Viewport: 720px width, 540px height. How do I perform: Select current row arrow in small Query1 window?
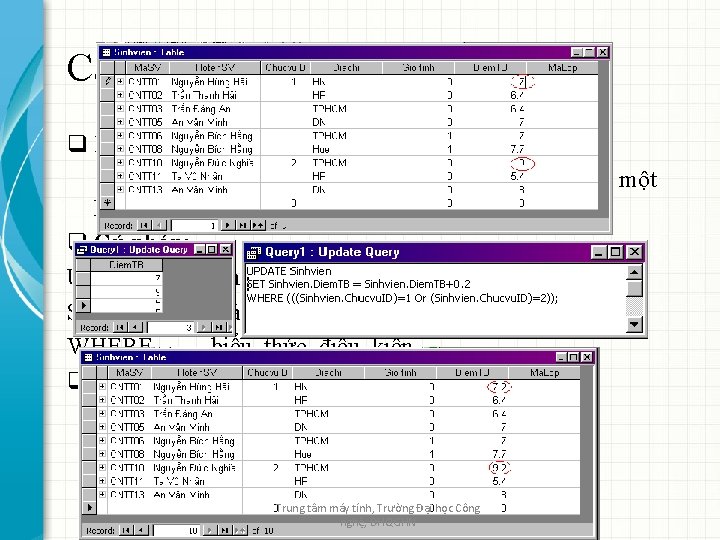(83, 305)
